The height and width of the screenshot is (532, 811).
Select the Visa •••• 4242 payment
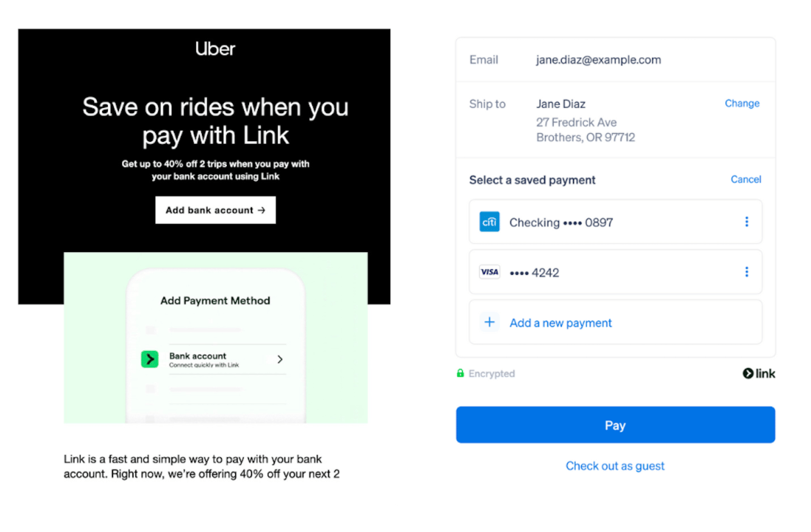tap(616, 272)
